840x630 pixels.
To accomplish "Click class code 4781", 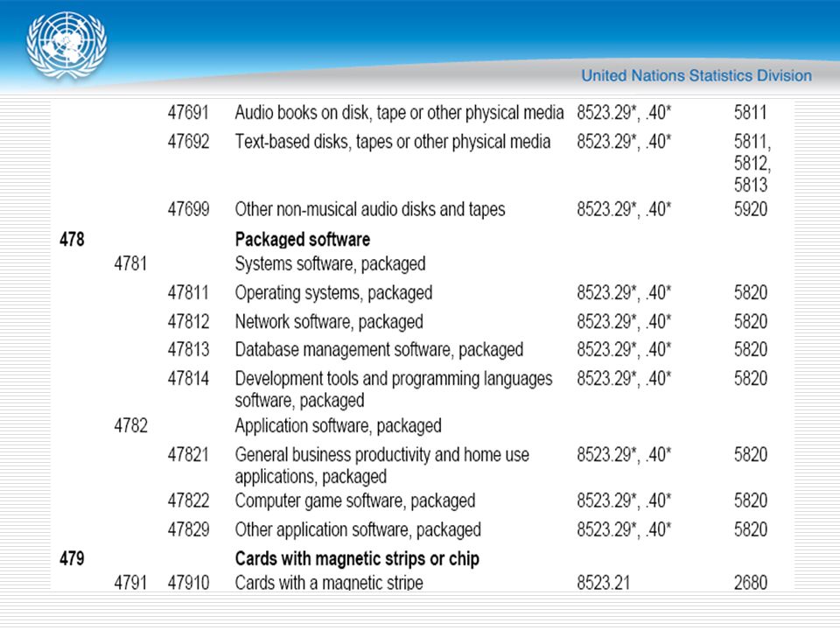I will pos(130,263).
